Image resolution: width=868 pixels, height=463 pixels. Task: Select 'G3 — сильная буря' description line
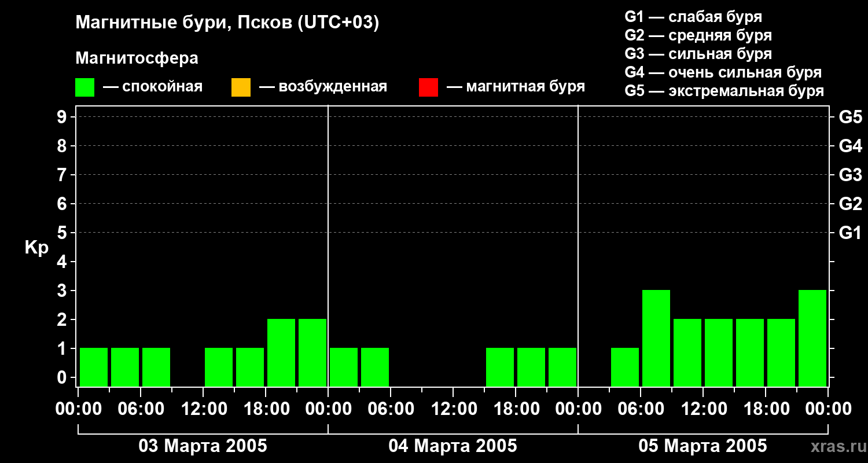[x=698, y=54]
